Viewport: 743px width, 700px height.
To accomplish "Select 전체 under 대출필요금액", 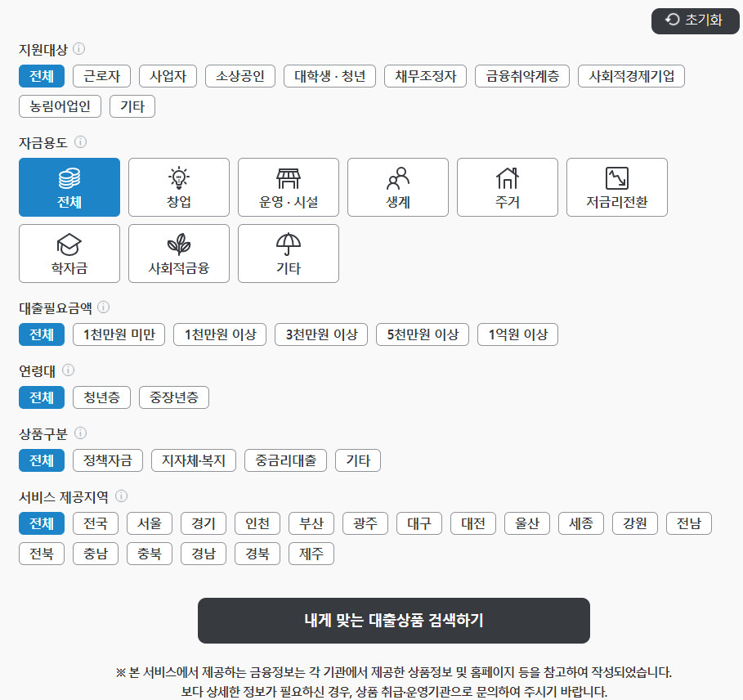I will point(42,334).
